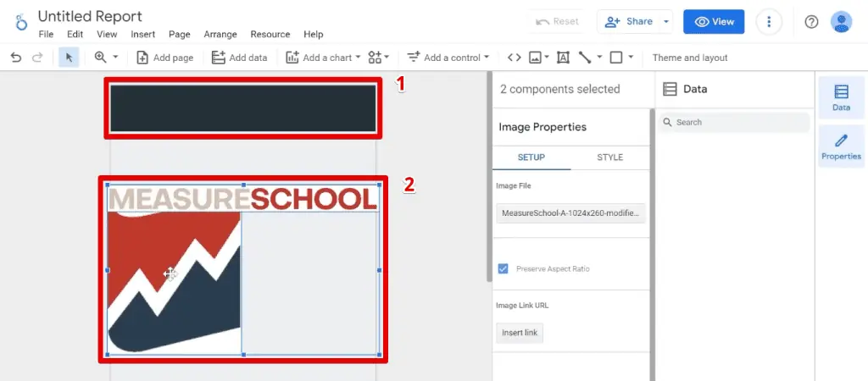
Task: Expand the image insert options arrow
Action: pyautogui.click(x=547, y=58)
